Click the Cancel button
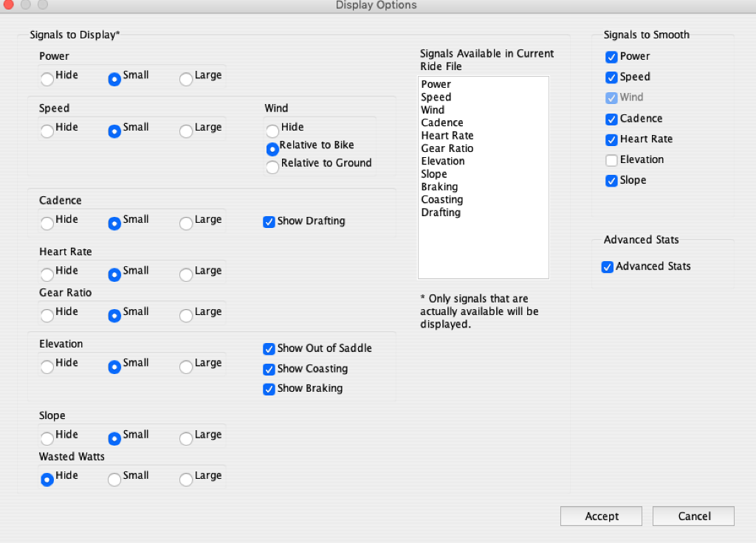This screenshot has width=756, height=543. pyautogui.click(x=693, y=516)
